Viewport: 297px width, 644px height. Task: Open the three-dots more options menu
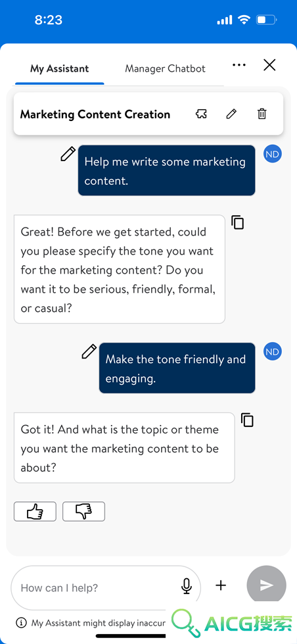pos(239,65)
